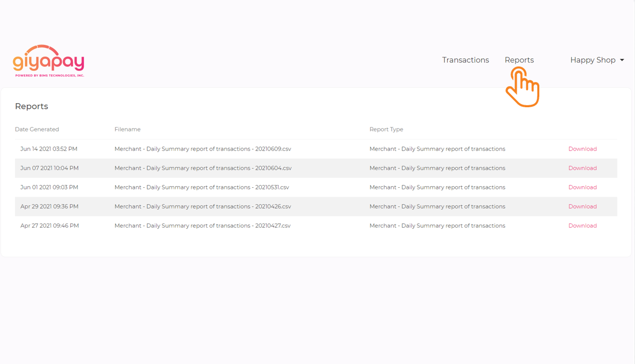
Task: Download the Apr 27 2021 report
Action: 582,226
